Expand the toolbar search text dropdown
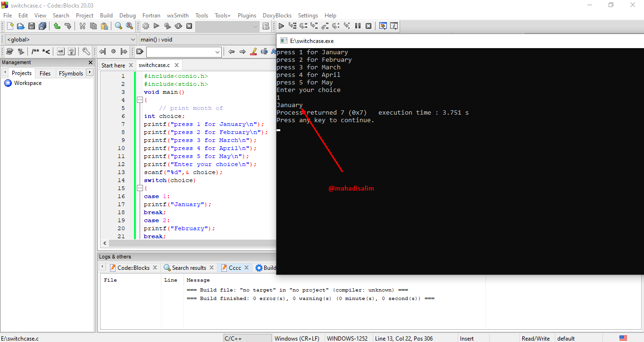Image resolution: width=644 pixels, height=342 pixels. (217, 52)
